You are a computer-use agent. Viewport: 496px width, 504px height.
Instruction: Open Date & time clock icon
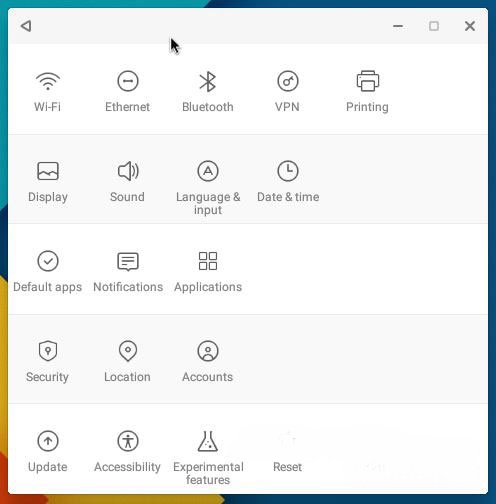288,171
